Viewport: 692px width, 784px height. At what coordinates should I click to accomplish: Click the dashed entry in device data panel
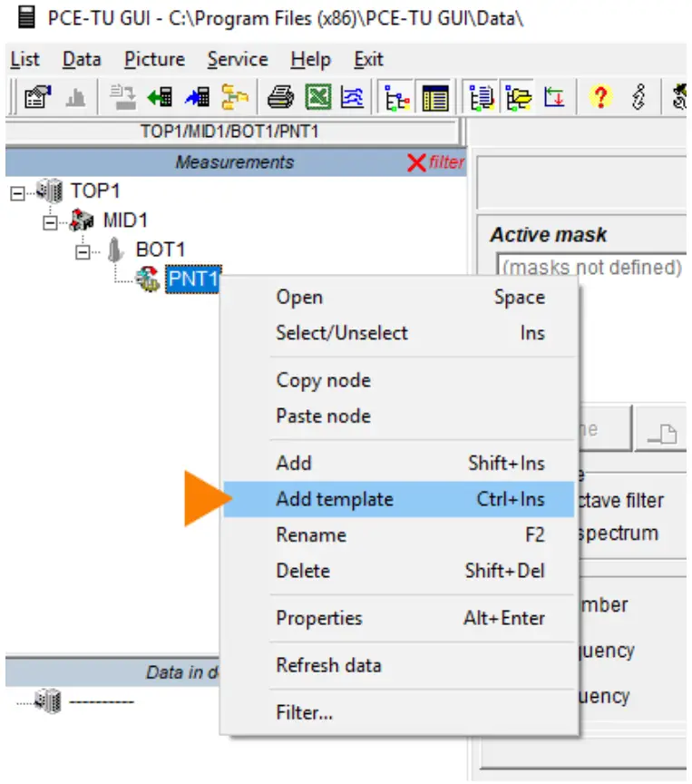(102, 701)
